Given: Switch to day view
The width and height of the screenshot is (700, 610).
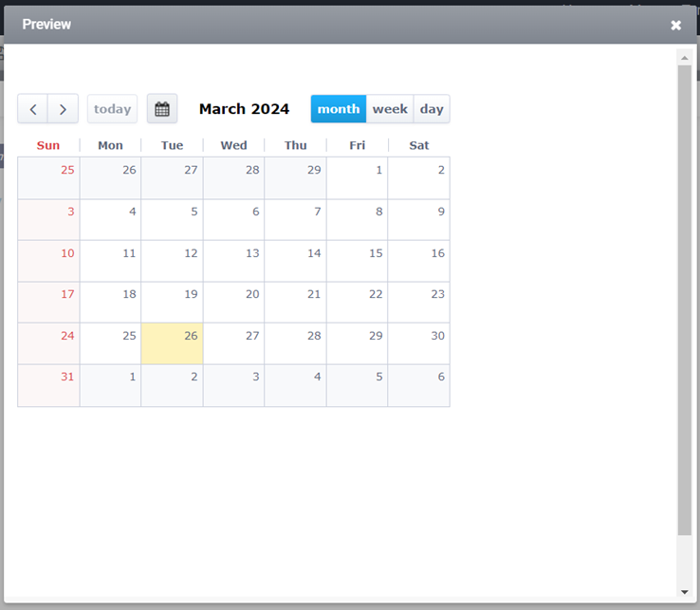Looking at the screenshot, I should [432, 109].
